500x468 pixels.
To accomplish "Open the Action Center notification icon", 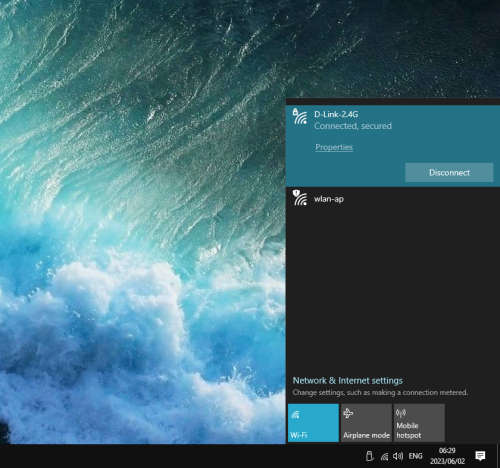I will (480, 456).
